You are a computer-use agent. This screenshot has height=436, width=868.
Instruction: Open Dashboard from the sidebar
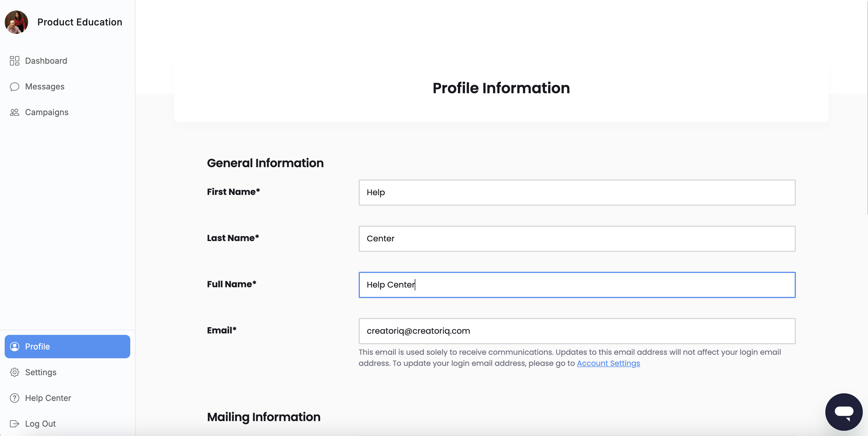[x=67, y=61]
